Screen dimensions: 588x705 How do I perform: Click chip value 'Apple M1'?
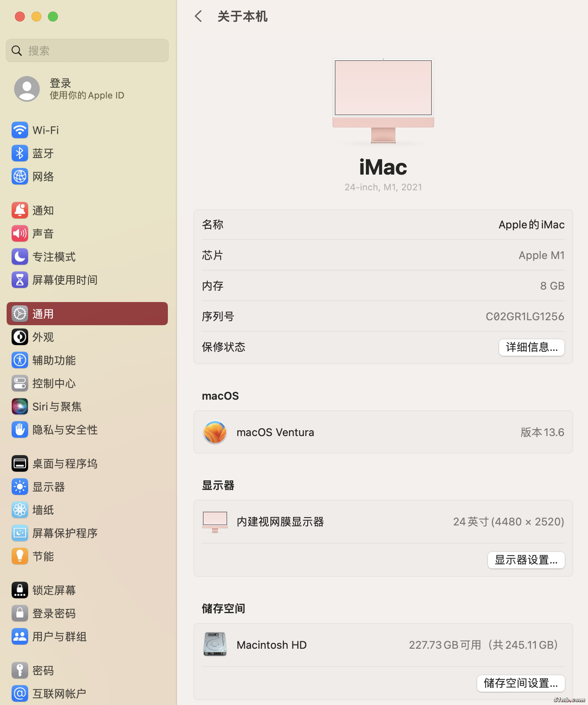(x=542, y=255)
